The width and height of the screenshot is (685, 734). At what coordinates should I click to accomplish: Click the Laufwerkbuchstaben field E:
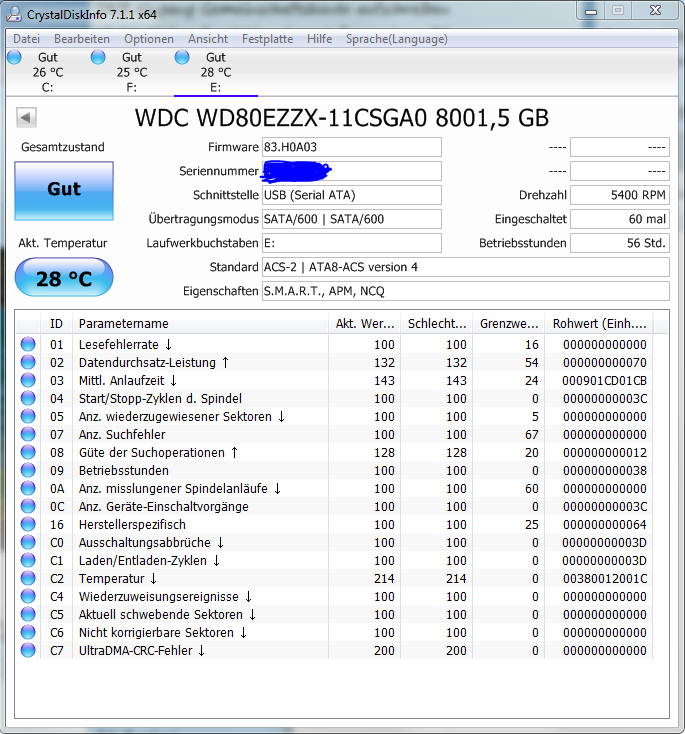pyautogui.click(x=352, y=243)
